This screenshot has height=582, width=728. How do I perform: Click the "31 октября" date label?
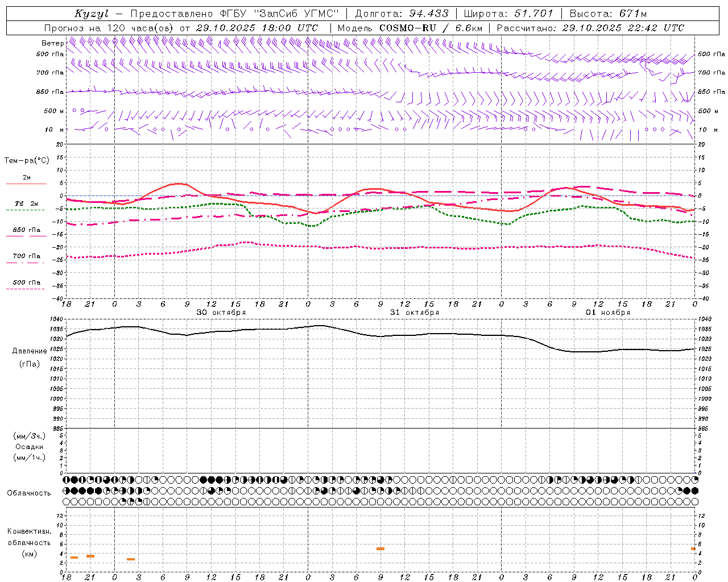point(415,313)
